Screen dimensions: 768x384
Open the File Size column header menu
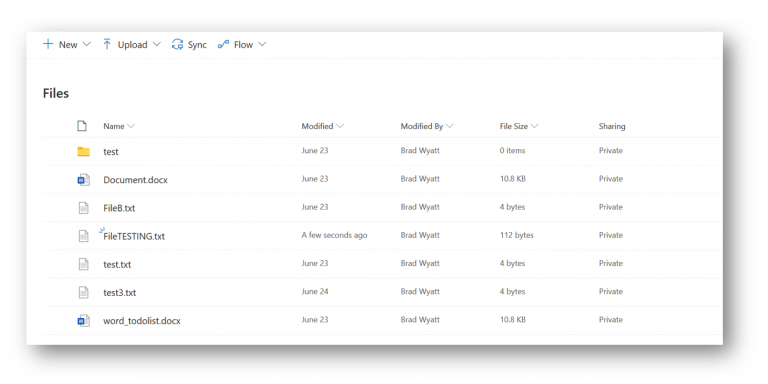pos(519,126)
